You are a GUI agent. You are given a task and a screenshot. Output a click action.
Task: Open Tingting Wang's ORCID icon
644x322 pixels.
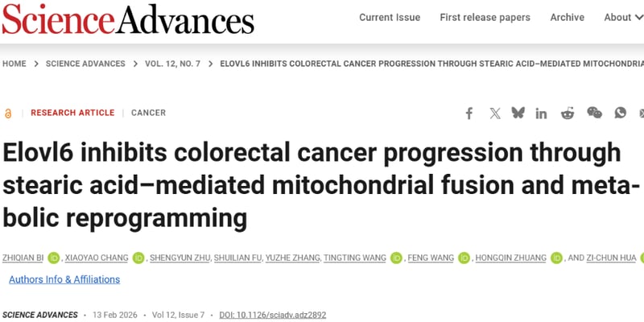[396, 258]
